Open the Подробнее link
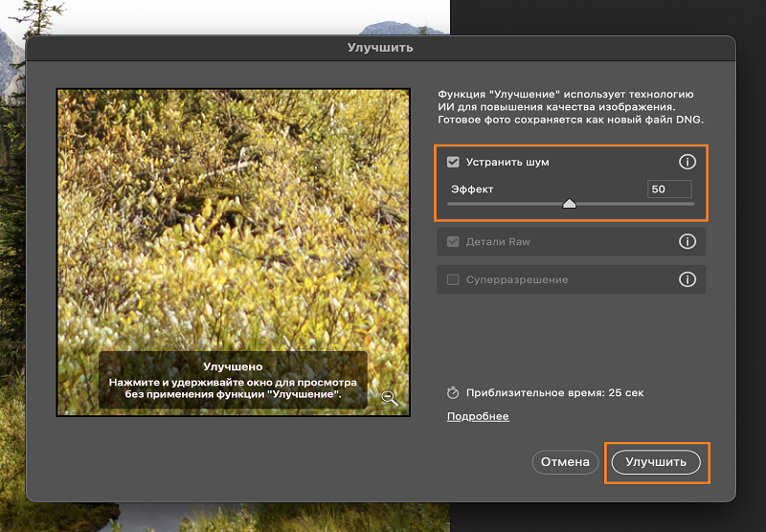766x532 pixels. 478,416
